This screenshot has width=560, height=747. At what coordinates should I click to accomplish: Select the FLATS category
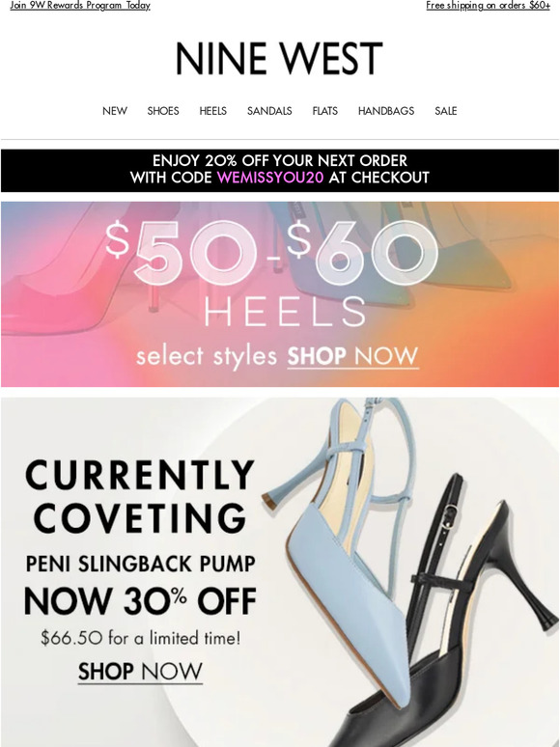tap(325, 111)
